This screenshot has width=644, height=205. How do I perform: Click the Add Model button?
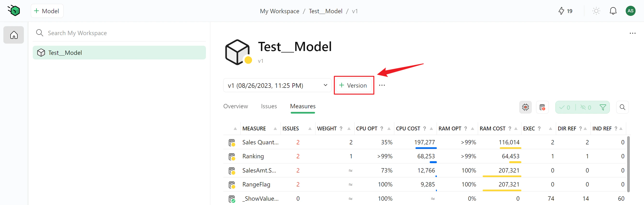(x=47, y=11)
